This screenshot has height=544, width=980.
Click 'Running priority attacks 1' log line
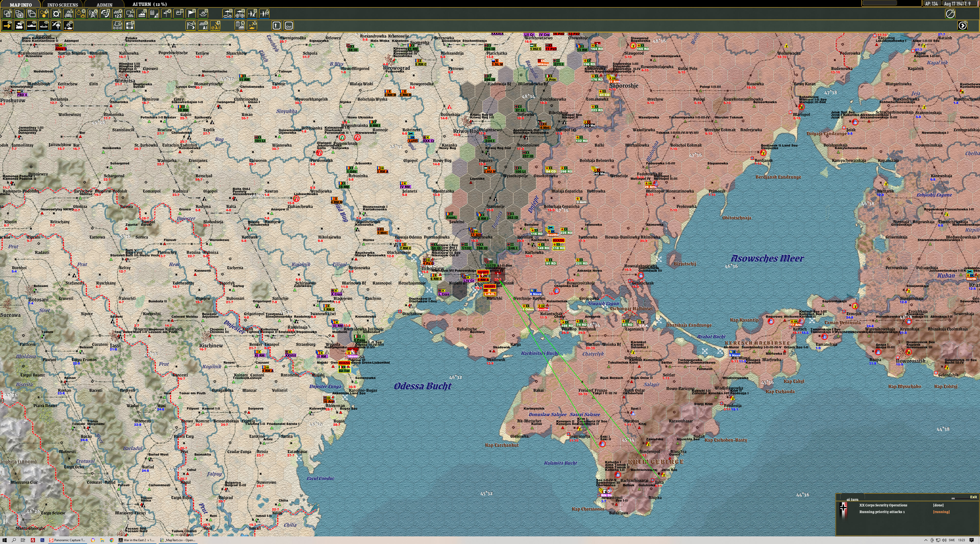[x=882, y=512]
